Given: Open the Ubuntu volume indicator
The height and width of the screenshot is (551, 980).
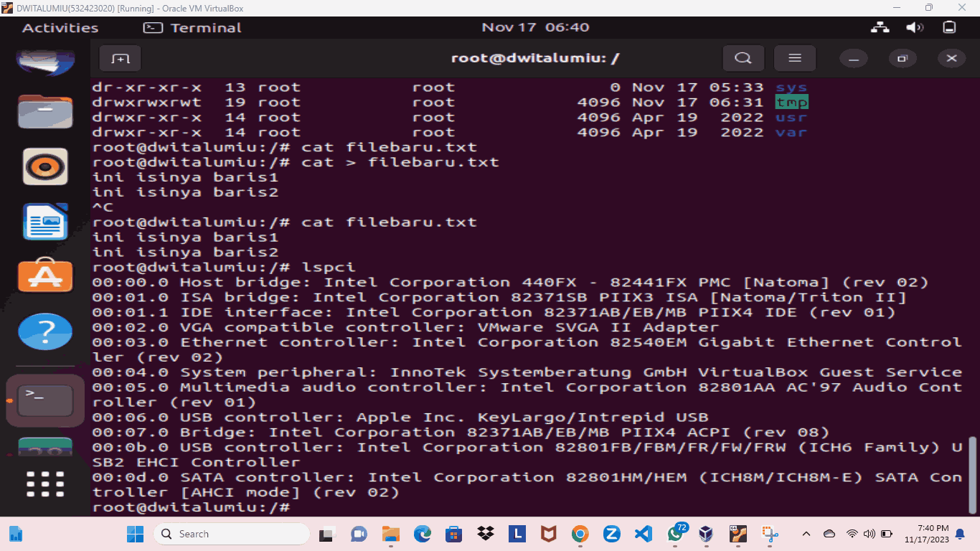Looking at the screenshot, I should tap(914, 28).
